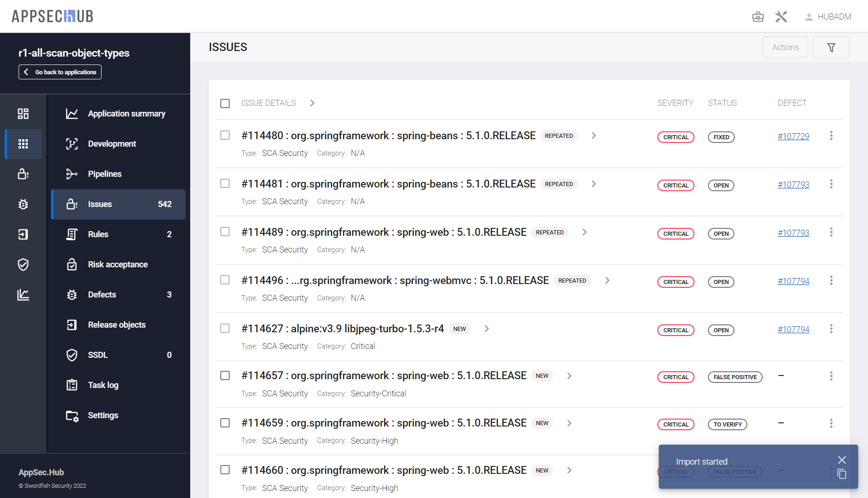
Task: Expand the row for issue #114657
Action: coord(569,376)
